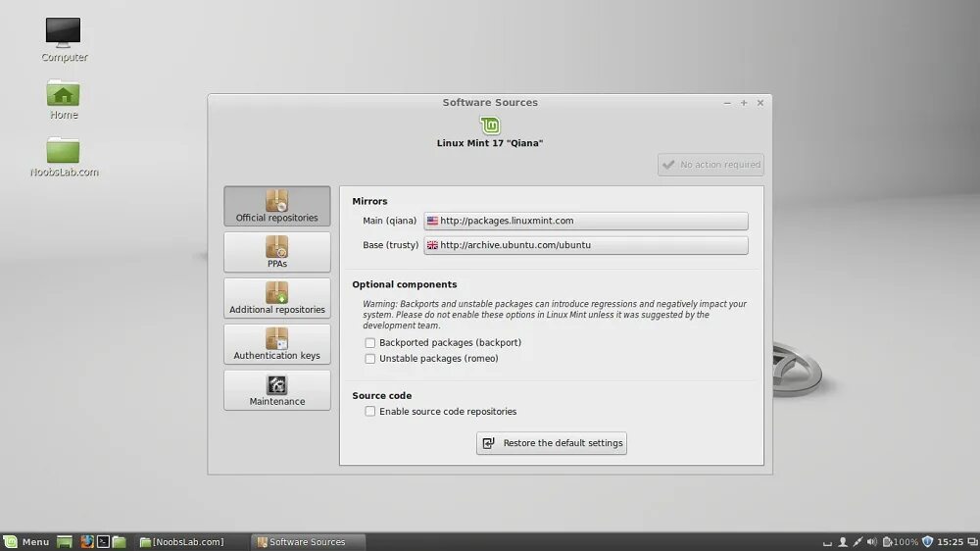This screenshot has height=551, width=980.
Task: Click Restore the default settings button
Action: click(551, 443)
